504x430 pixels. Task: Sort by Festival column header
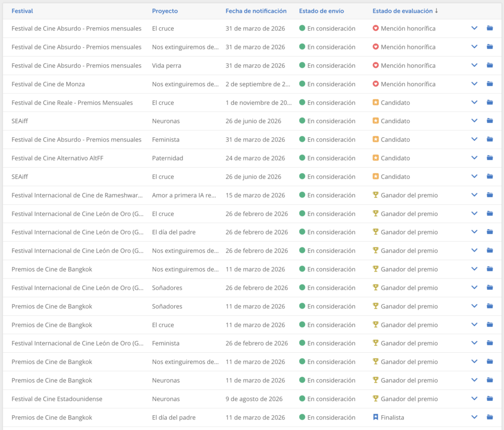(x=22, y=11)
